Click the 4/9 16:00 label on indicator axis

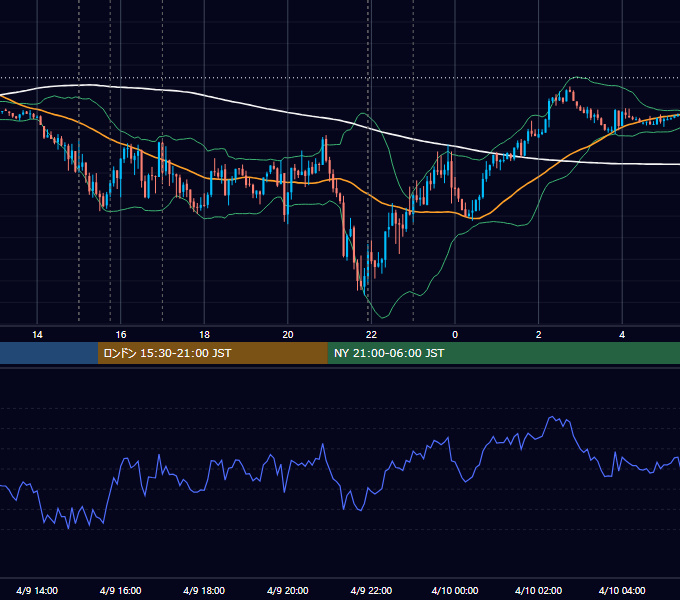click(x=121, y=590)
